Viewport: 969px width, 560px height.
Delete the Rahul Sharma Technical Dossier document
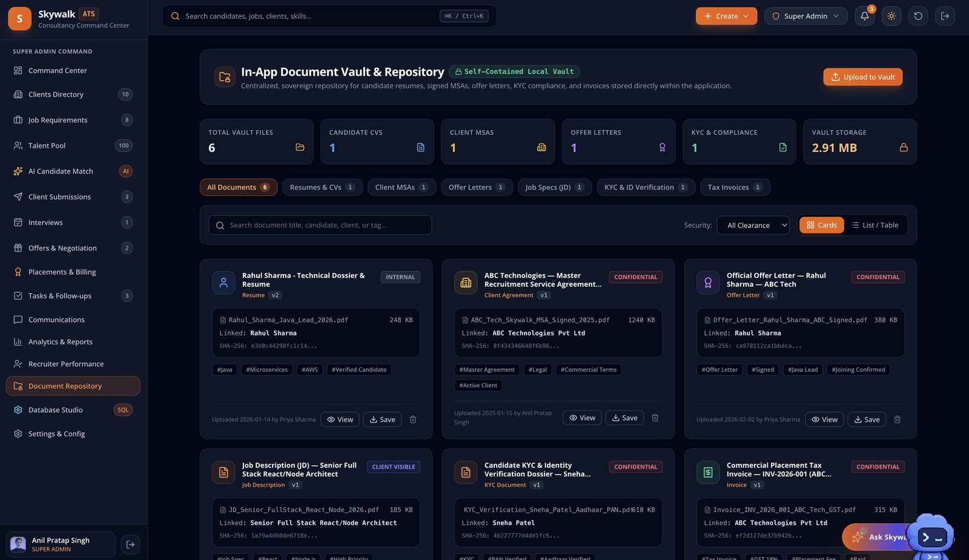point(412,420)
